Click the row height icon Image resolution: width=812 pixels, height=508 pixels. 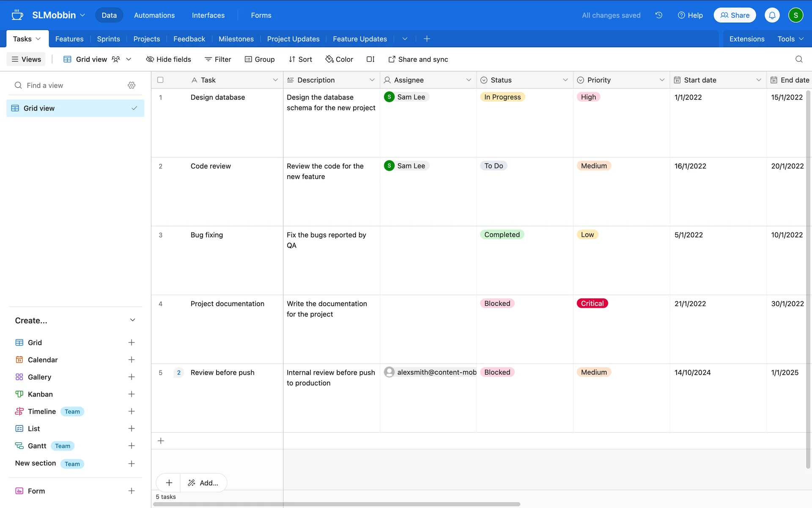click(x=370, y=59)
